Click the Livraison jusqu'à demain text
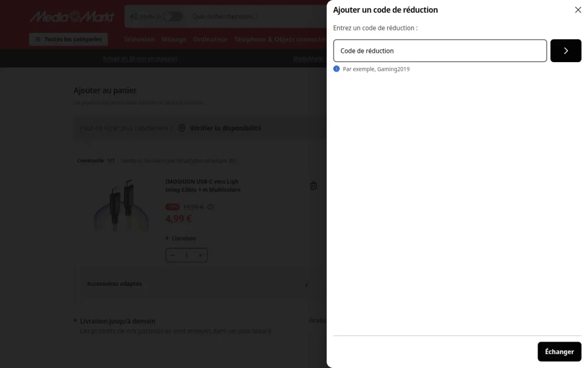588x368 pixels. click(117, 321)
